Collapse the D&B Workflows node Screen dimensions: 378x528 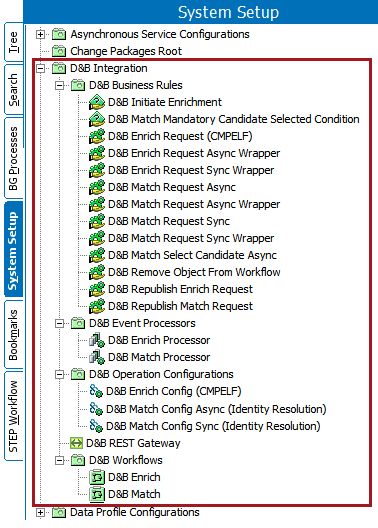[59, 460]
